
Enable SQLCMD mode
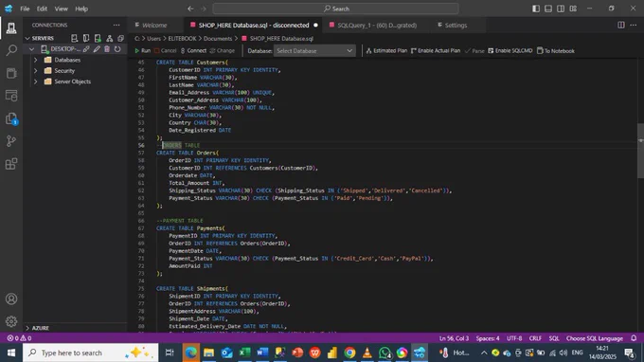pyautogui.click(x=510, y=50)
